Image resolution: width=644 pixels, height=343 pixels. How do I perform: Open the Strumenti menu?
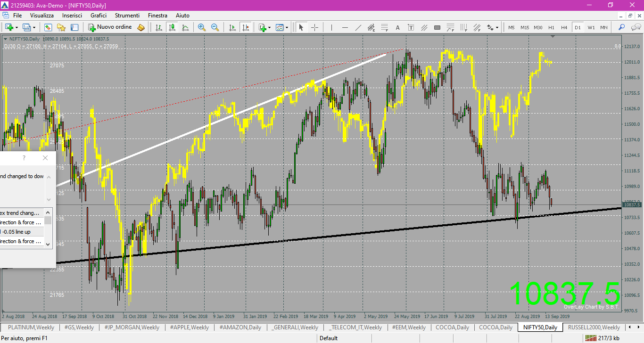[127, 16]
